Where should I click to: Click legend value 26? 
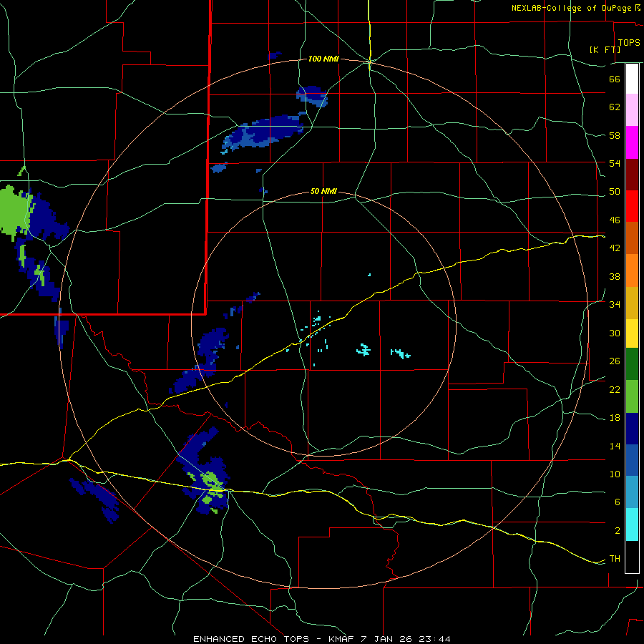(x=615, y=361)
